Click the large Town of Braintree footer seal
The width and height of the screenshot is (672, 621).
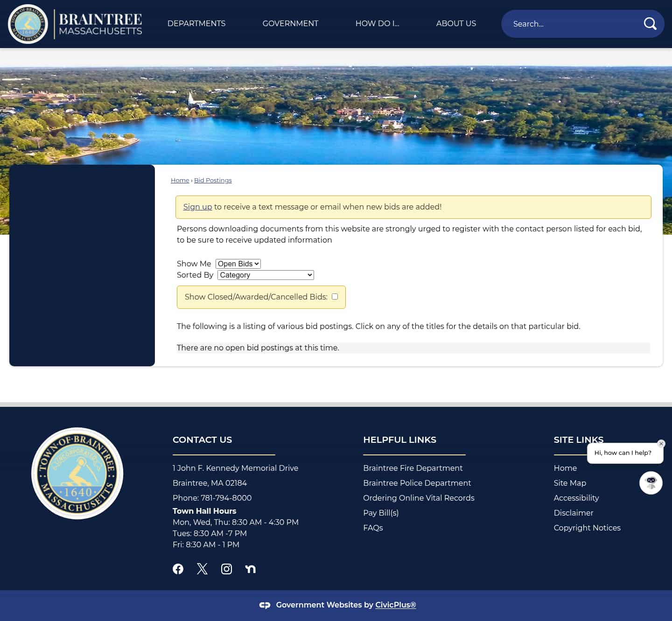pos(77,473)
